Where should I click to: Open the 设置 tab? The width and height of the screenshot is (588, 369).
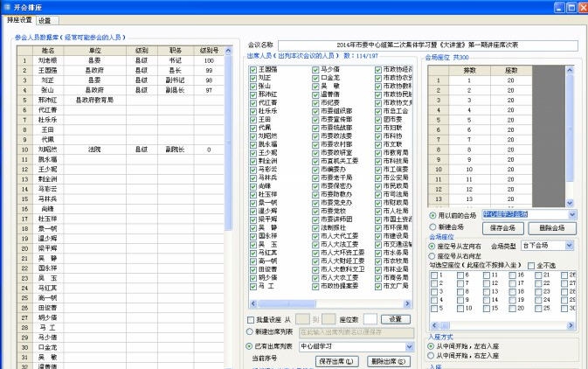[x=45, y=21]
